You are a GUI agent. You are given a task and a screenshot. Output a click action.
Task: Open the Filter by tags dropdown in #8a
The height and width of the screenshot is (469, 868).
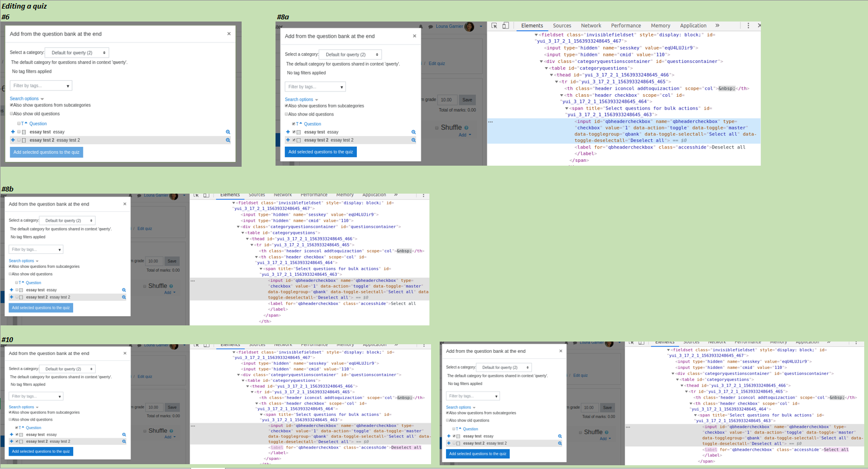(x=315, y=87)
